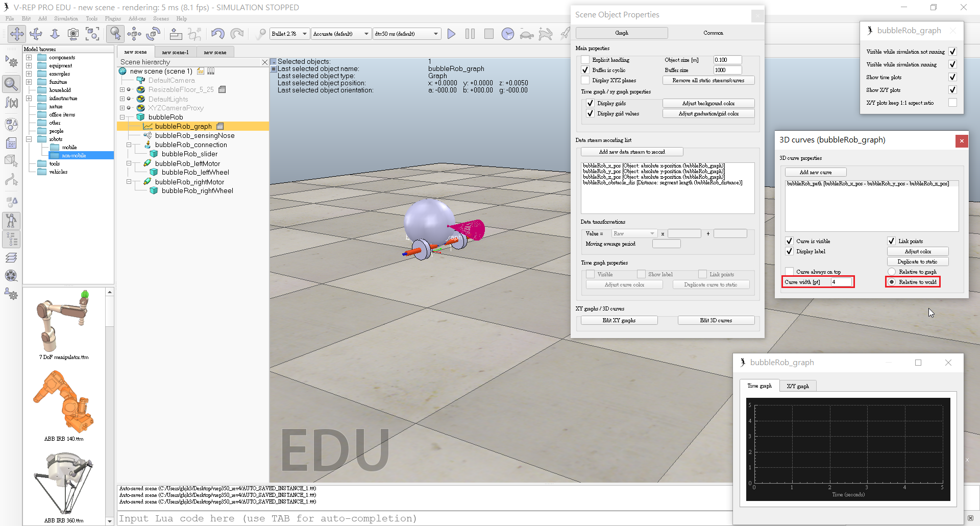Open the dt=50 ms time step dropdown

pyautogui.click(x=406, y=34)
